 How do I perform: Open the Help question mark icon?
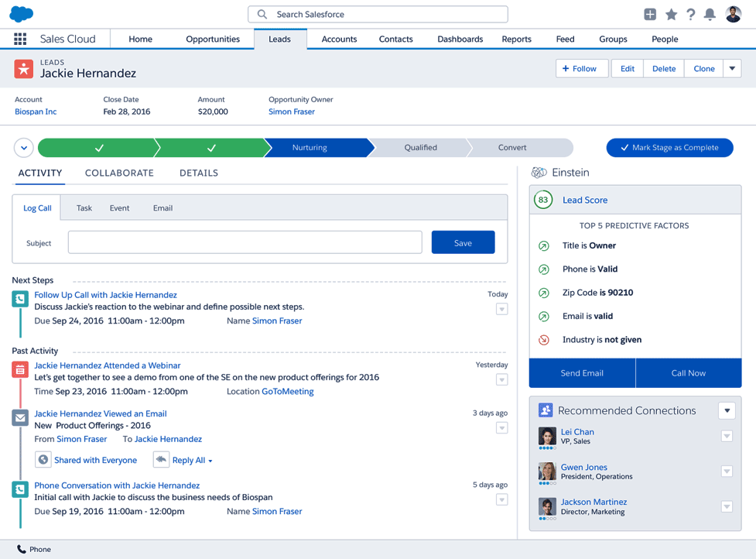point(690,15)
